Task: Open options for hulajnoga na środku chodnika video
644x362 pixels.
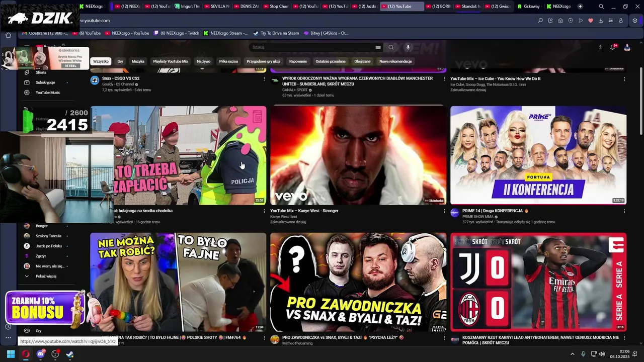Action: click(x=264, y=211)
